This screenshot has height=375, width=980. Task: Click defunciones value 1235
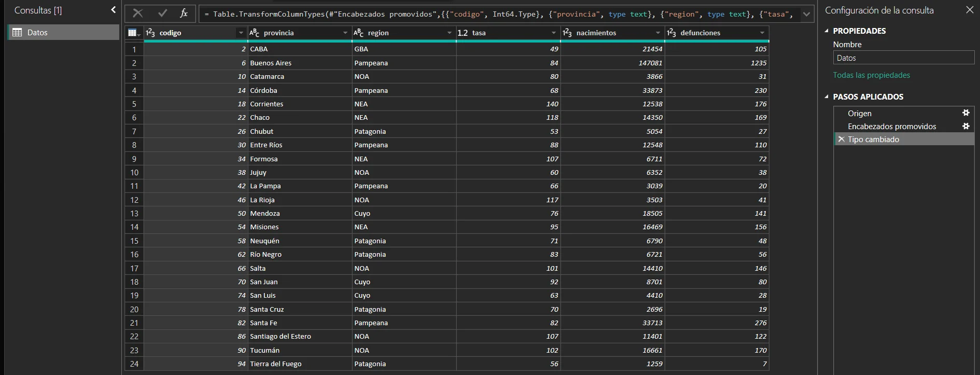coord(717,63)
